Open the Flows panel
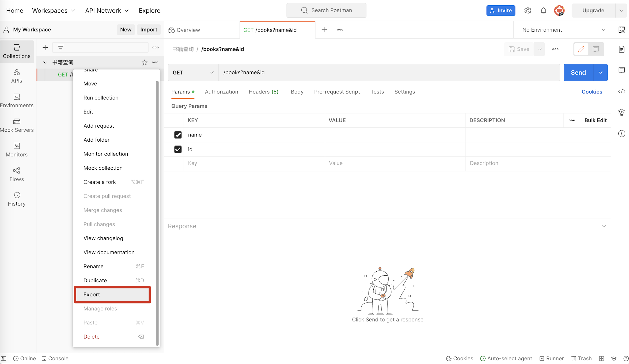The height and width of the screenshot is (364, 629). (16, 174)
